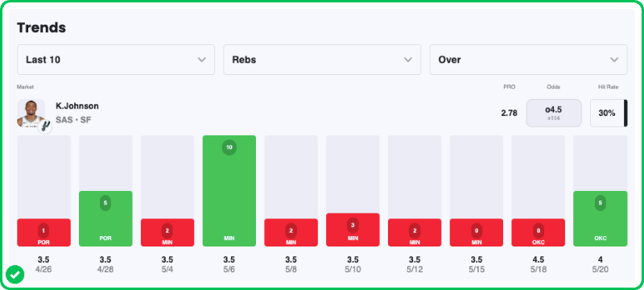
Task: Select the 5/18 OKC red bar
Action: point(538,233)
